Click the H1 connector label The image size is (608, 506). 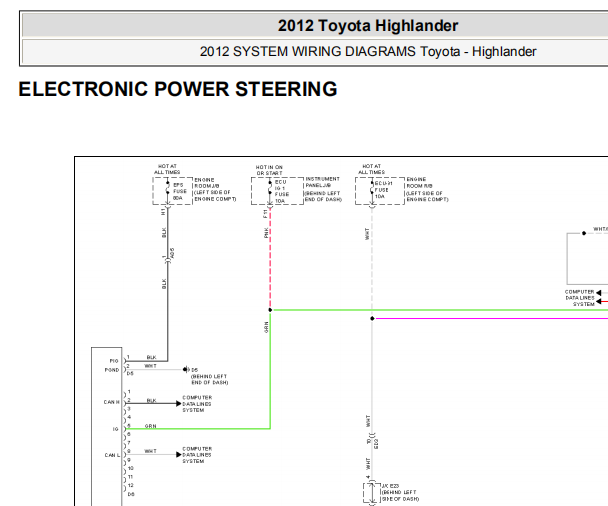(x=163, y=212)
